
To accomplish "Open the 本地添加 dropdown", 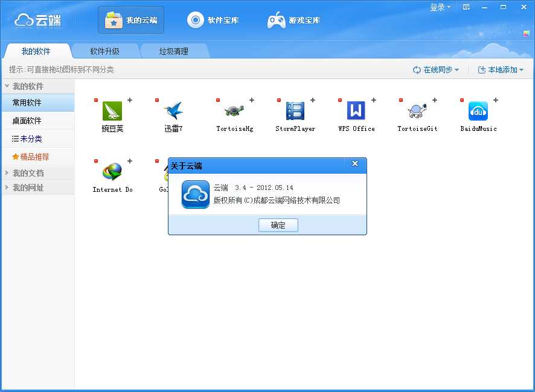I will 501,70.
